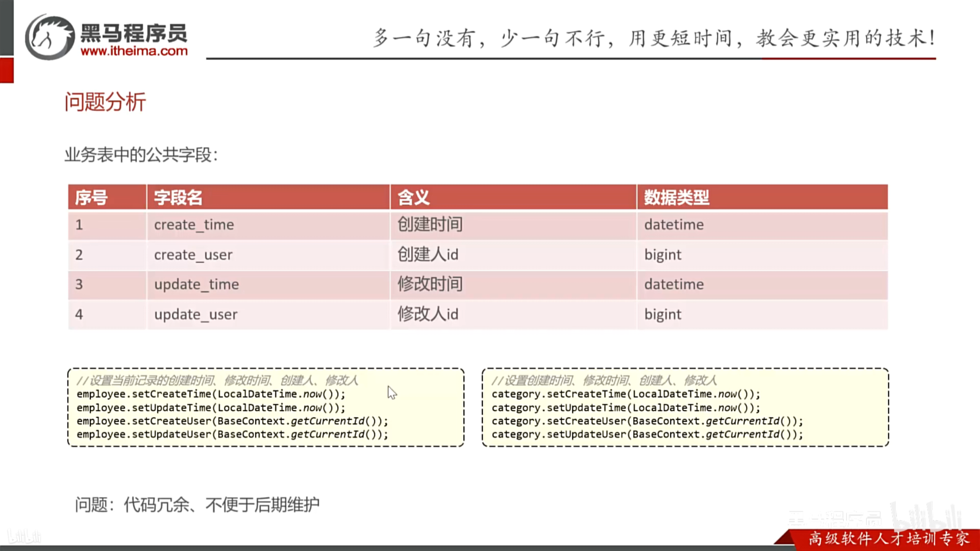Viewport: 980px width, 551px height.
Task: Click row number 2 cell
Action: [x=107, y=255]
